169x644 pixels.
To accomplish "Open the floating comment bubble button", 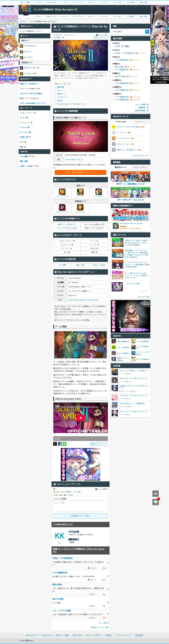I will 155,502.
